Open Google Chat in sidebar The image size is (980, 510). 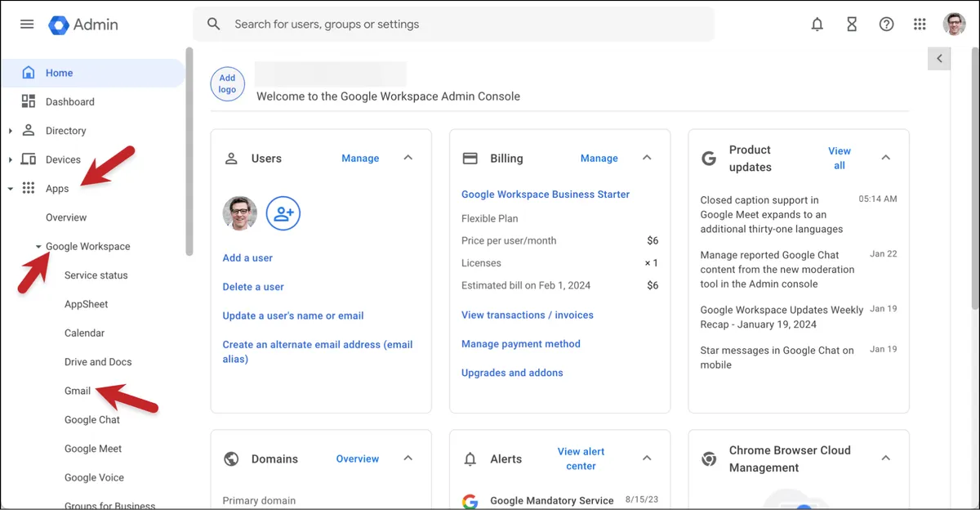pyautogui.click(x=92, y=419)
